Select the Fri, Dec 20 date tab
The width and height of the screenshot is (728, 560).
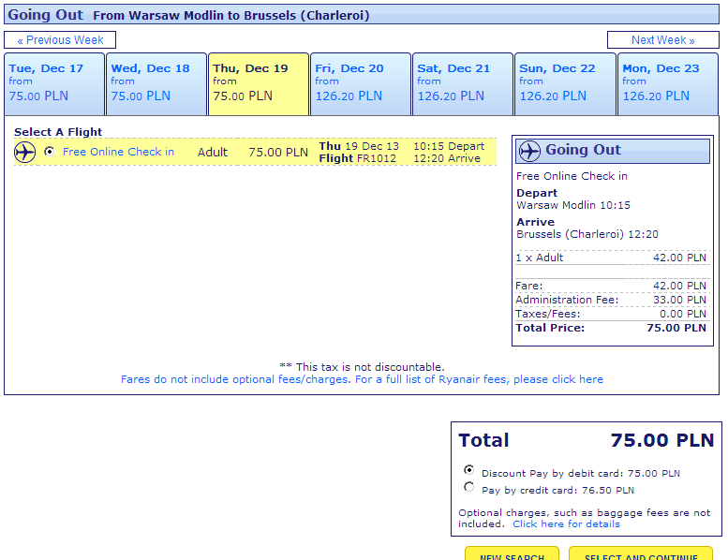tap(361, 83)
